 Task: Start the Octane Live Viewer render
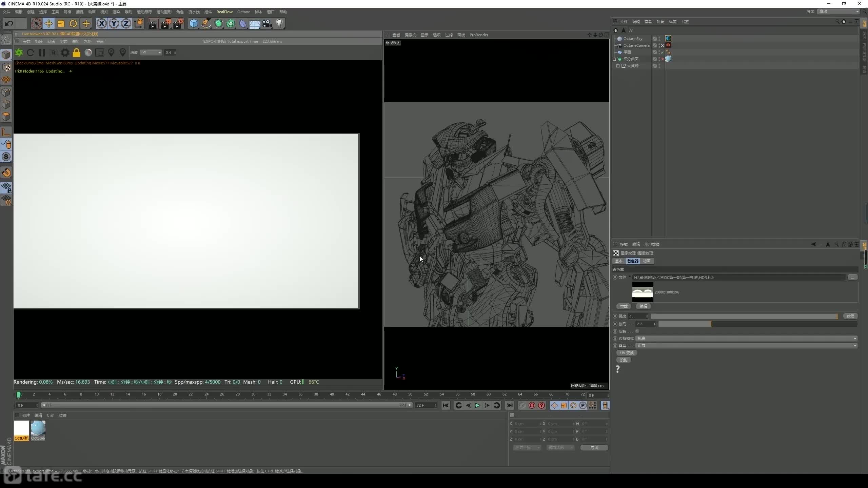pos(19,53)
